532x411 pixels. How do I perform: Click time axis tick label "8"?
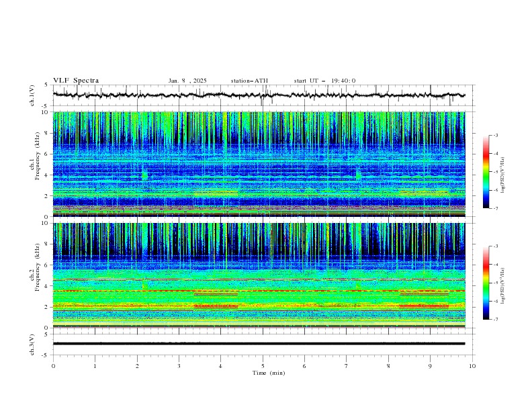point(388,366)
